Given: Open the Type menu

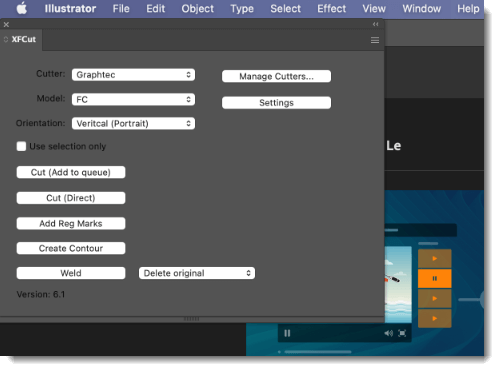Looking at the screenshot, I should point(242,9).
